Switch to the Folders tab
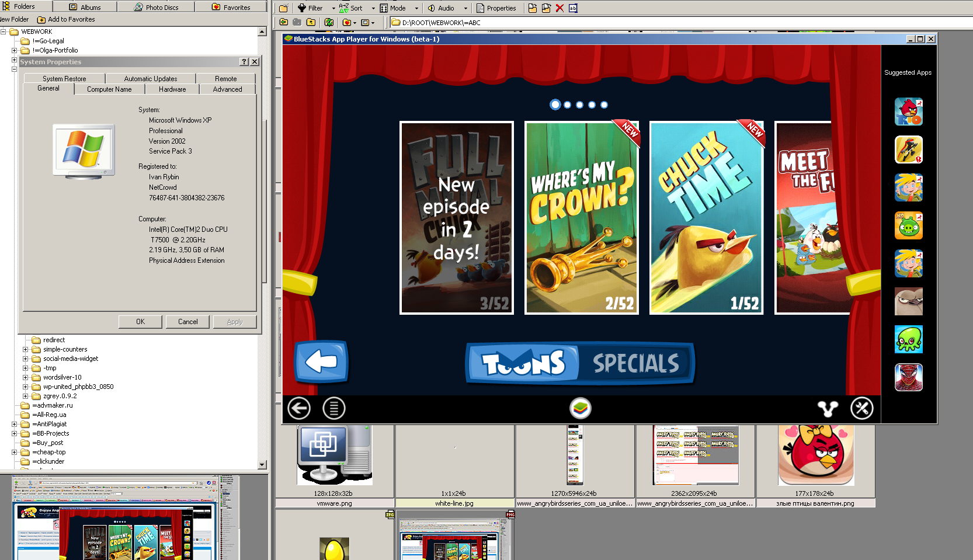This screenshot has height=560, width=973. click(26, 6)
